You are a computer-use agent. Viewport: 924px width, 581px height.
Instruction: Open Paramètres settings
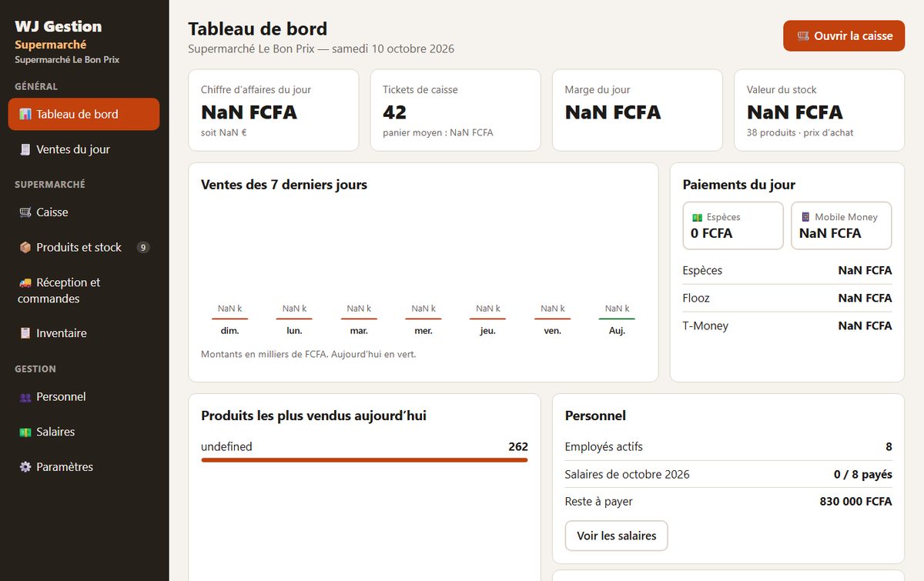pyautogui.click(x=84, y=467)
